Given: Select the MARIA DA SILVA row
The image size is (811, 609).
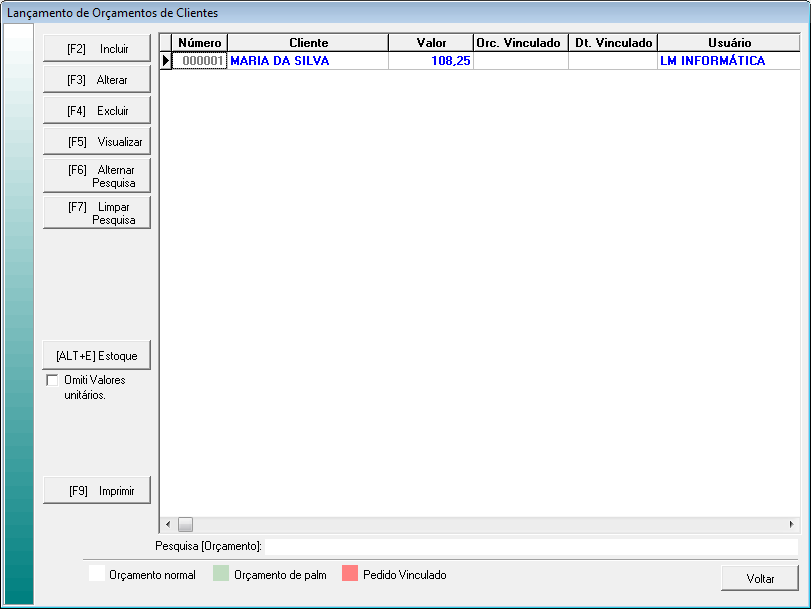Looking at the screenshot, I should [308, 61].
